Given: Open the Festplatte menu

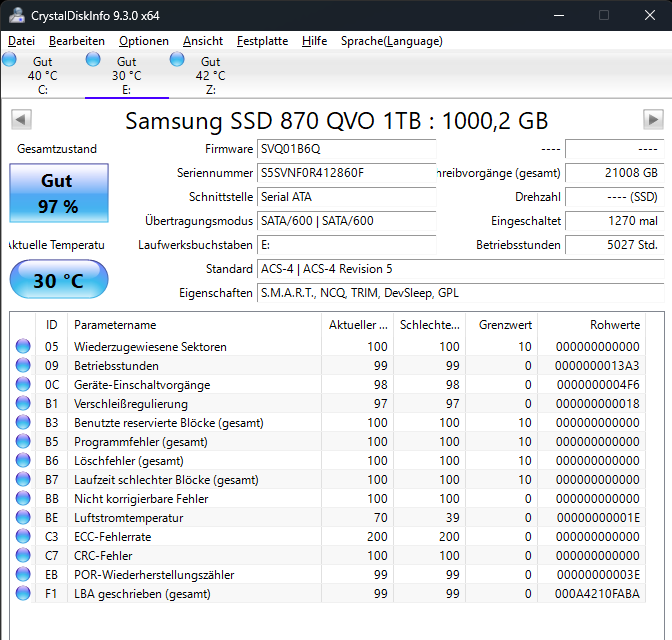Looking at the screenshot, I should (x=262, y=41).
